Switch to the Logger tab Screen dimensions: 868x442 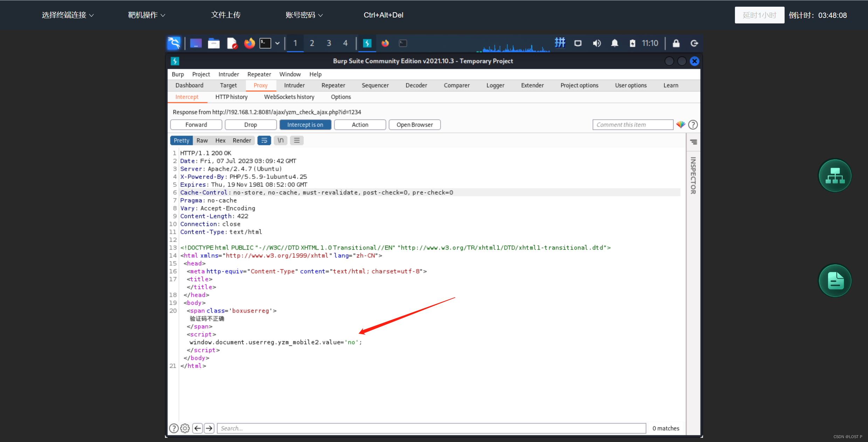[495, 85]
